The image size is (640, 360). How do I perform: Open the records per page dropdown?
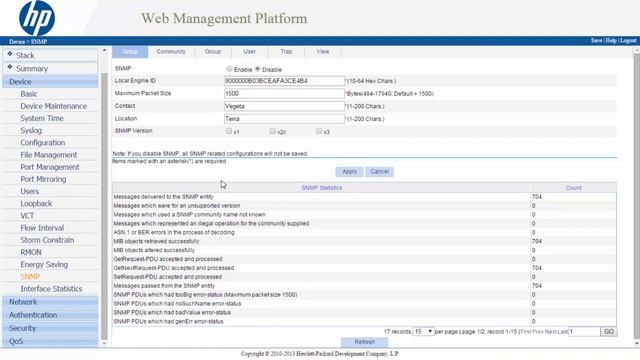(x=423, y=331)
